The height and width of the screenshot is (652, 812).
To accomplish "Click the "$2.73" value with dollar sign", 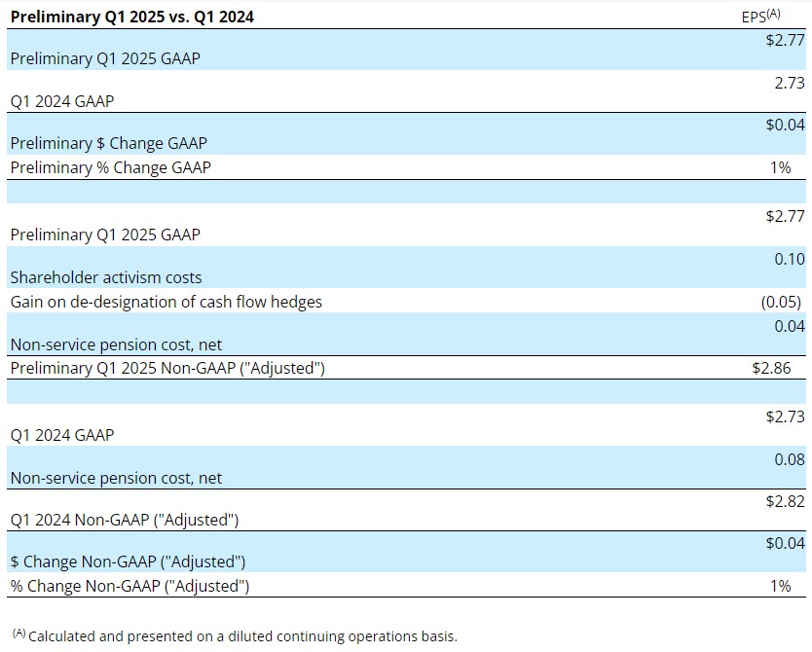I will (785, 417).
